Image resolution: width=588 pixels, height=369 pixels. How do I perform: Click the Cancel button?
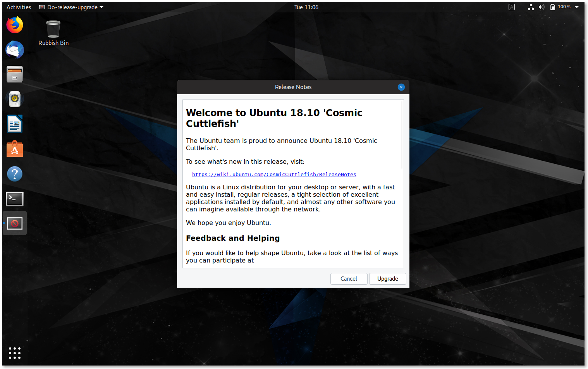point(349,279)
